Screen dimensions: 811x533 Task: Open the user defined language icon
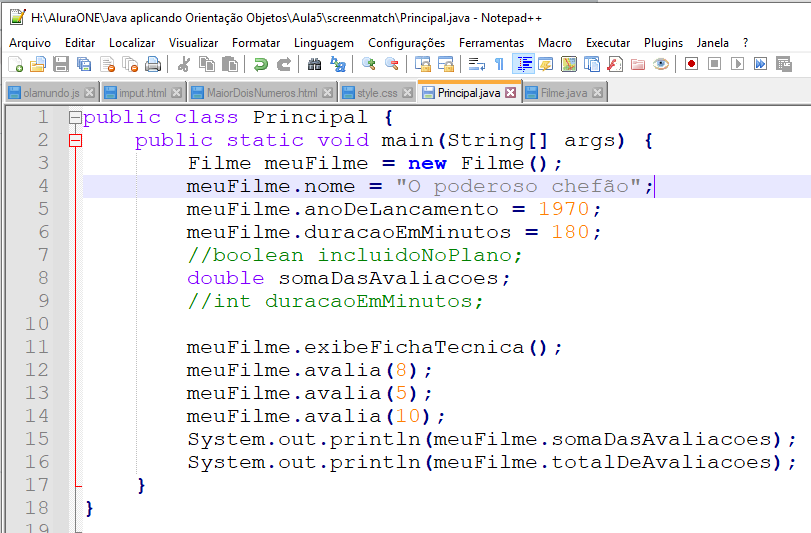tap(546, 64)
